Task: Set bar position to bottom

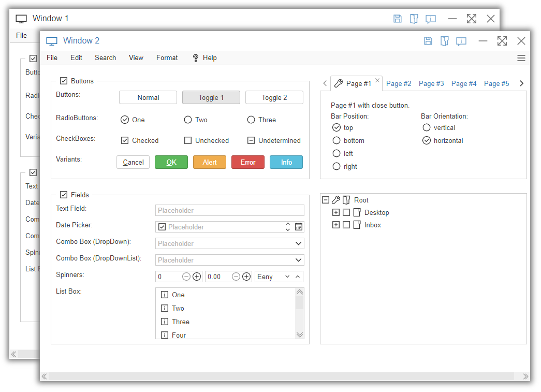Action: 337,140
